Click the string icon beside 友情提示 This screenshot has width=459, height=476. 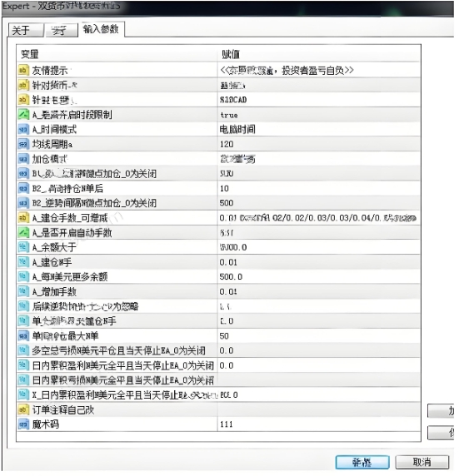coord(23,71)
